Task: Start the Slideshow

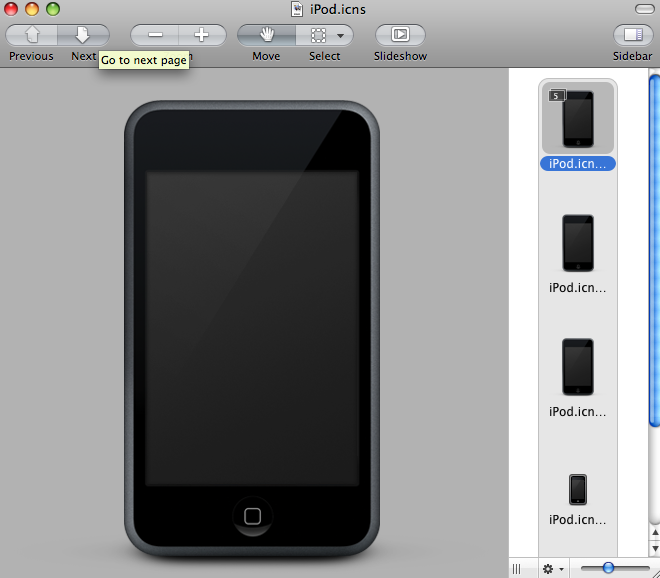Action: pos(400,35)
